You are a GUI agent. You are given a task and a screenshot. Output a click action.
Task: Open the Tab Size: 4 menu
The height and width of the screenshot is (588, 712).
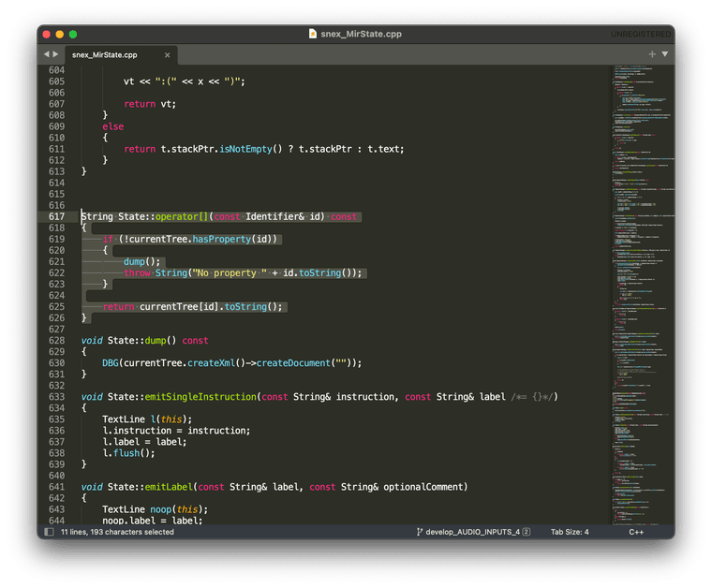[570, 532]
